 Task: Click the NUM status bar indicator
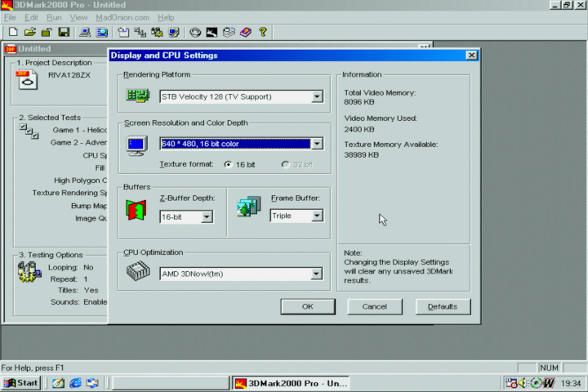[550, 368]
